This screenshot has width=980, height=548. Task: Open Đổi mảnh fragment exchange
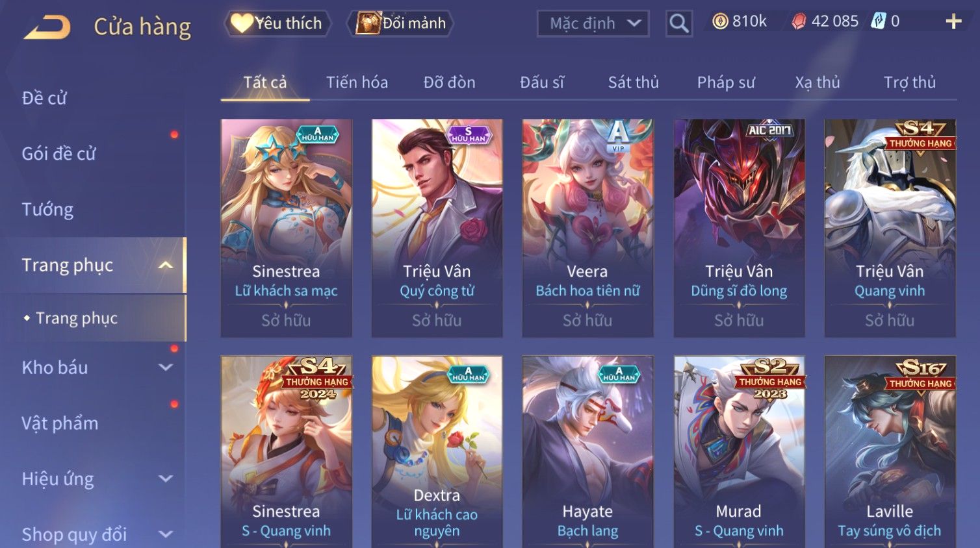(x=400, y=23)
